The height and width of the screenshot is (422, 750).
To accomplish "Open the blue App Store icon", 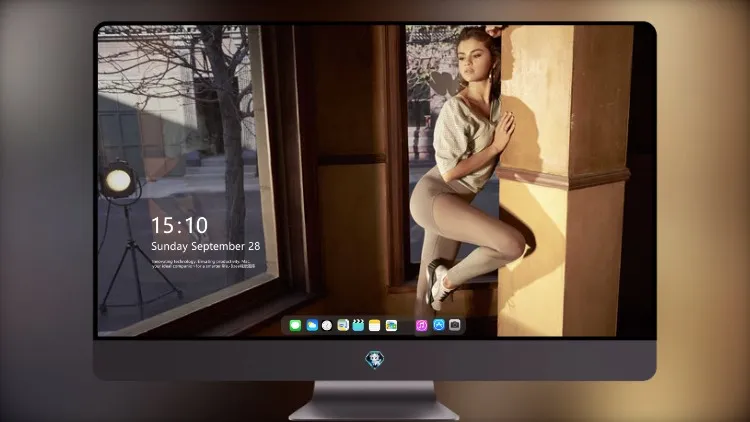I will 439,325.
